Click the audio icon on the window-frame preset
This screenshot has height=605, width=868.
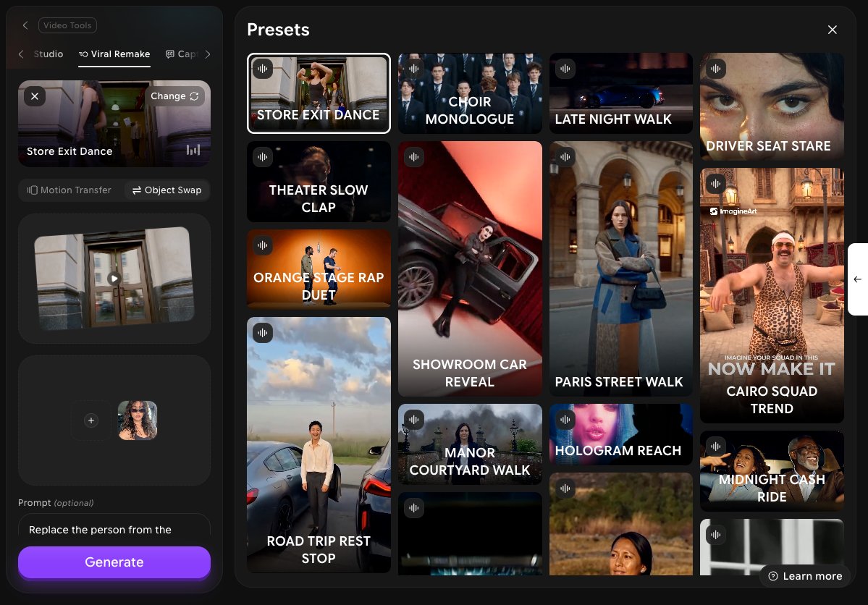(x=716, y=535)
